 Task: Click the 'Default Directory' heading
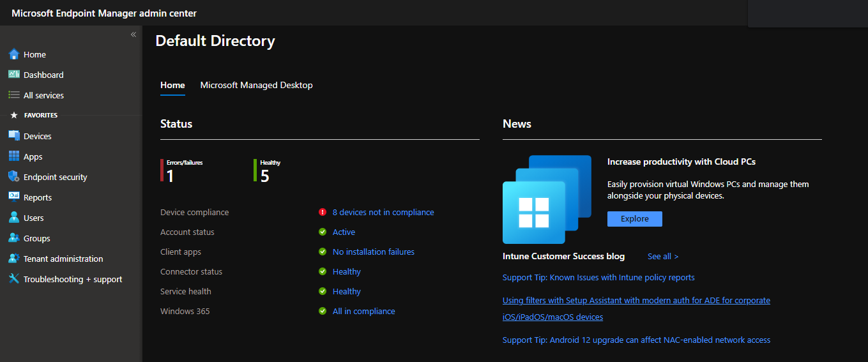[215, 41]
